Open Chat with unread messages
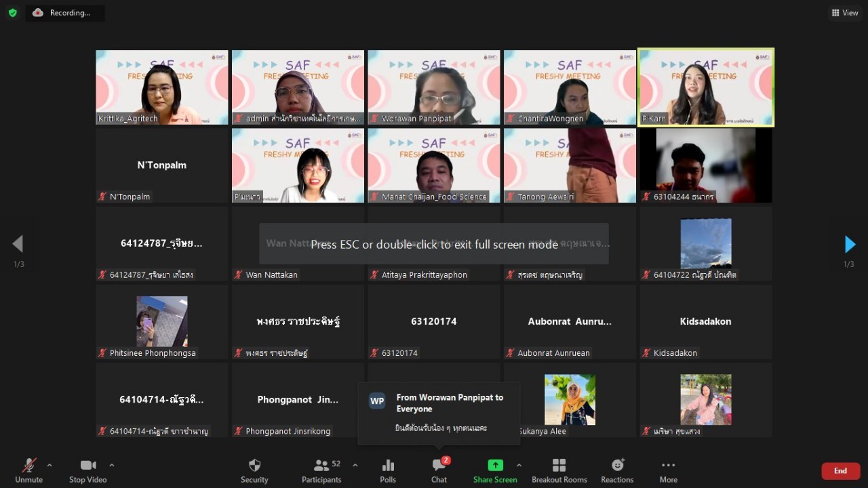Screen dimensions: 868x488 [439, 470]
